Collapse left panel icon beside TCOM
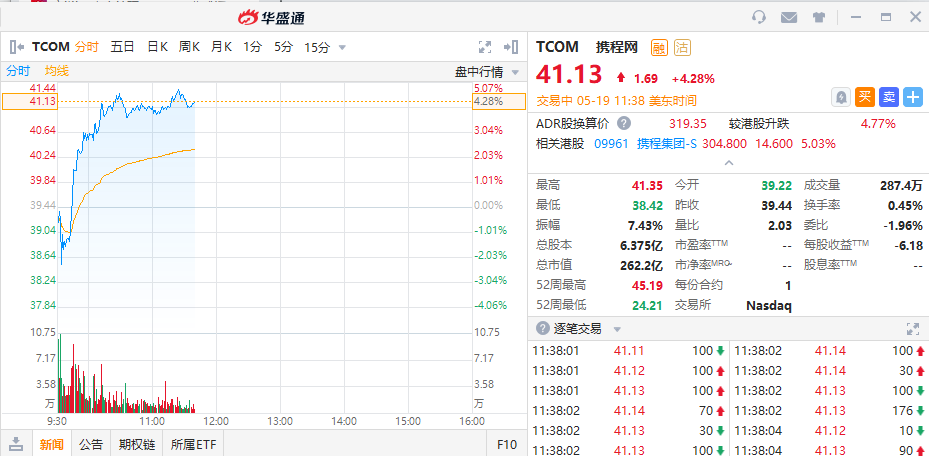The height and width of the screenshot is (456, 929). coord(17,47)
